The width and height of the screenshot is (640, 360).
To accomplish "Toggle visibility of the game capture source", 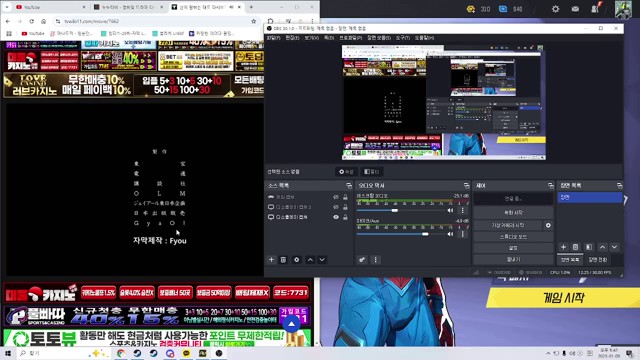I will coord(336,197).
